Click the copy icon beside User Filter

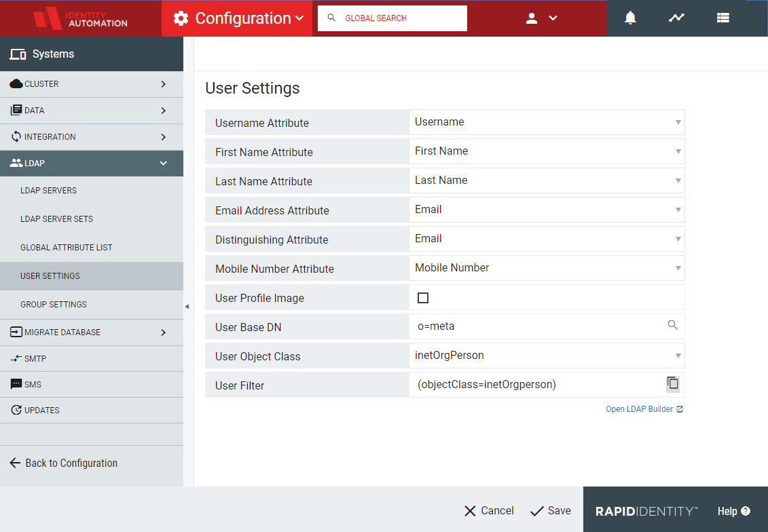(x=673, y=383)
